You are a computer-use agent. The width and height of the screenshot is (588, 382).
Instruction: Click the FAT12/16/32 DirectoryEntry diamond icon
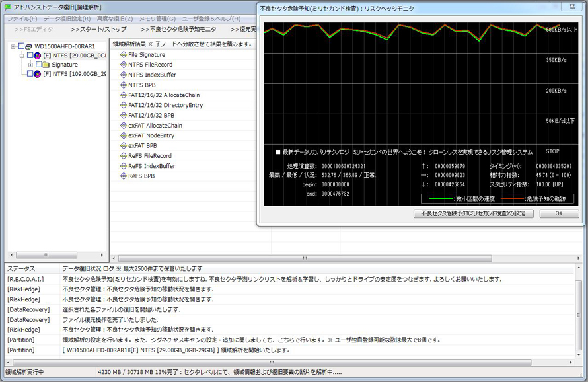click(124, 105)
